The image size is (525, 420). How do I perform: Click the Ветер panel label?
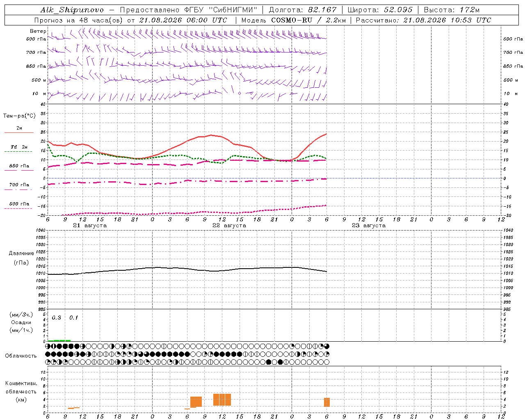click(38, 31)
